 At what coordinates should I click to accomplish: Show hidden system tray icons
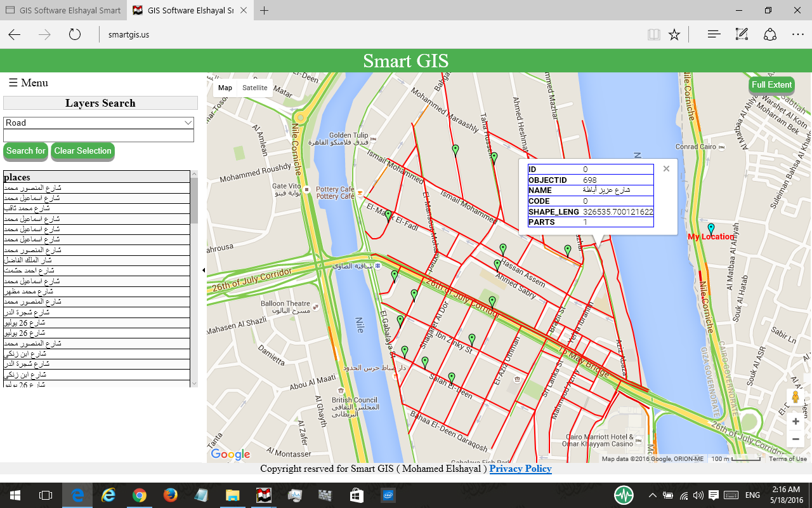(652, 495)
